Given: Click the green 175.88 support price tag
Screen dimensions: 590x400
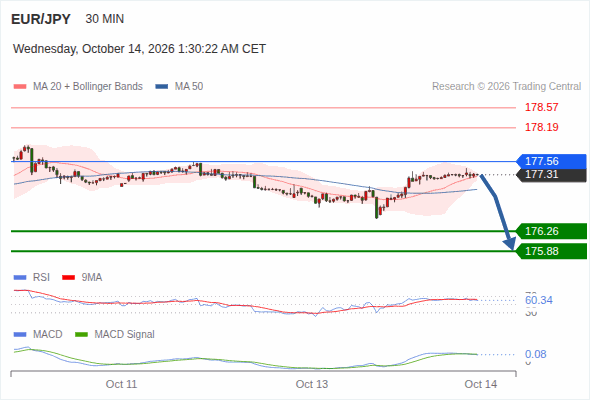Looking at the screenshot, I should coord(551,251).
